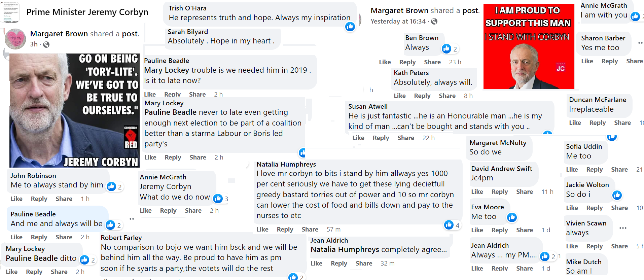
Task: Click the globe privacy icon next to "3h"
Action: [x=46, y=44]
